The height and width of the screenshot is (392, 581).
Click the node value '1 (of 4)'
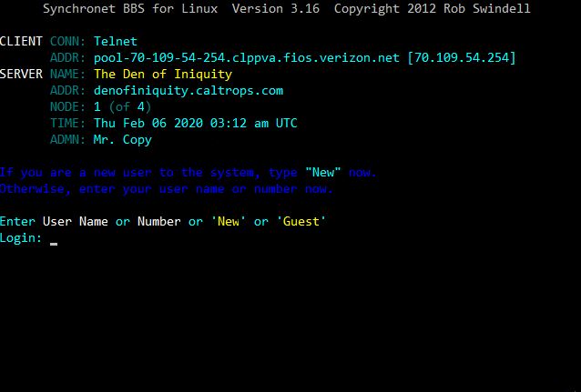pos(122,107)
